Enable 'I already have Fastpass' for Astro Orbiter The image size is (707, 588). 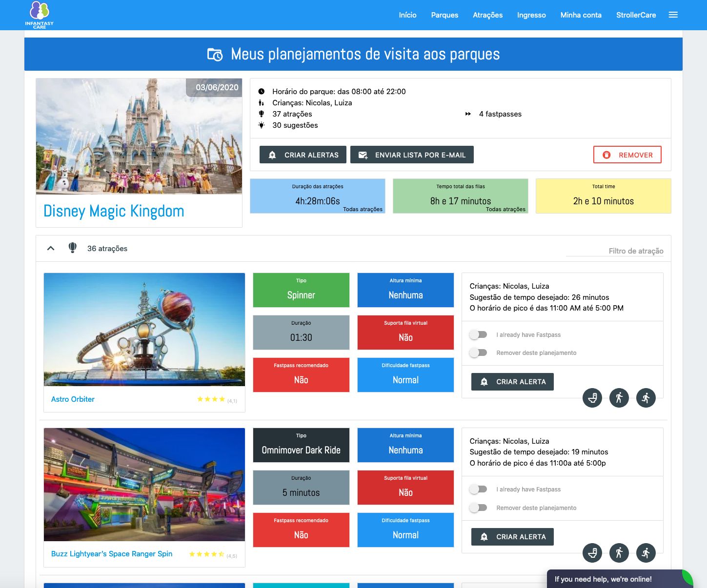click(x=478, y=335)
